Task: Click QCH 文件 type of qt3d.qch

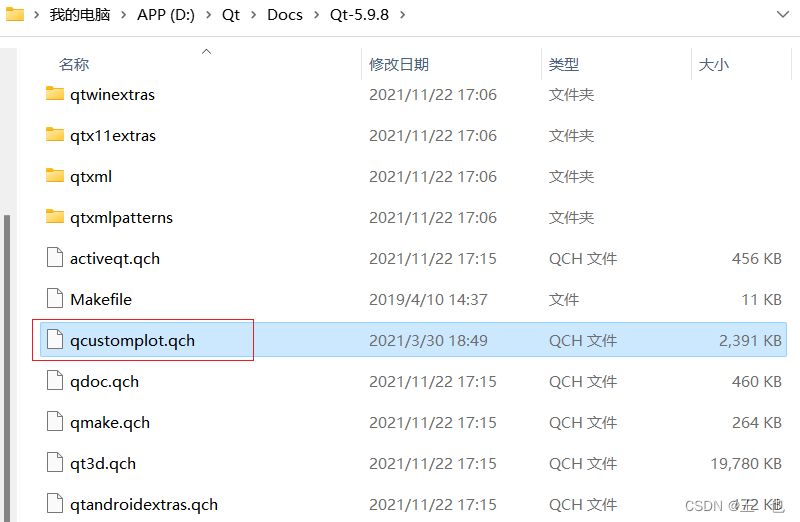Action: pyautogui.click(x=583, y=463)
